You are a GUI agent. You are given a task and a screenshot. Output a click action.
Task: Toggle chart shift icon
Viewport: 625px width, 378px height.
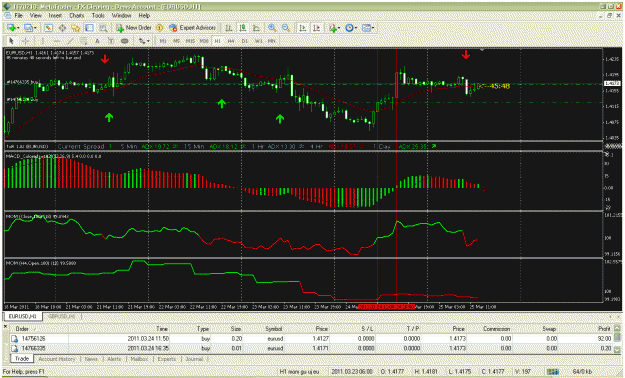316,28
